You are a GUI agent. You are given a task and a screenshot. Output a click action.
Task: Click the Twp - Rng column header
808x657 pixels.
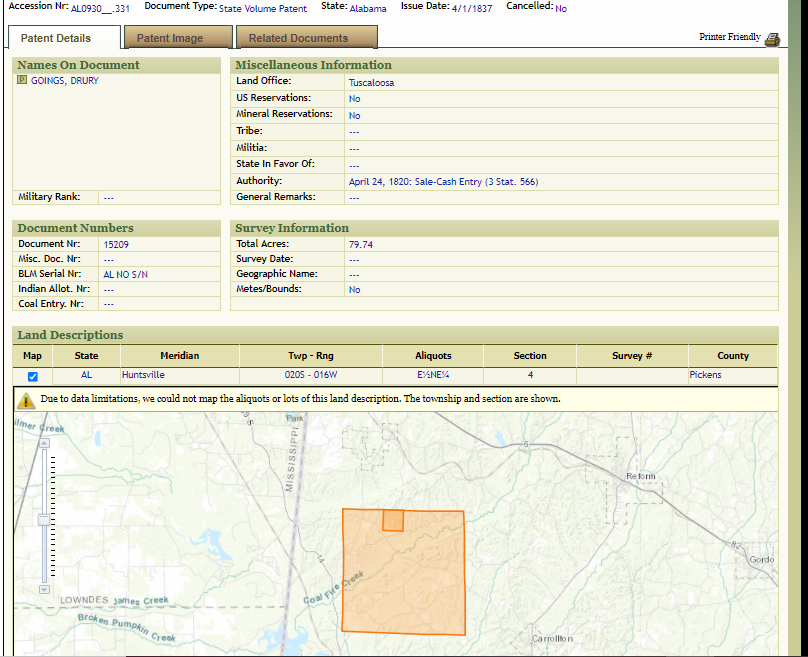[x=310, y=355]
